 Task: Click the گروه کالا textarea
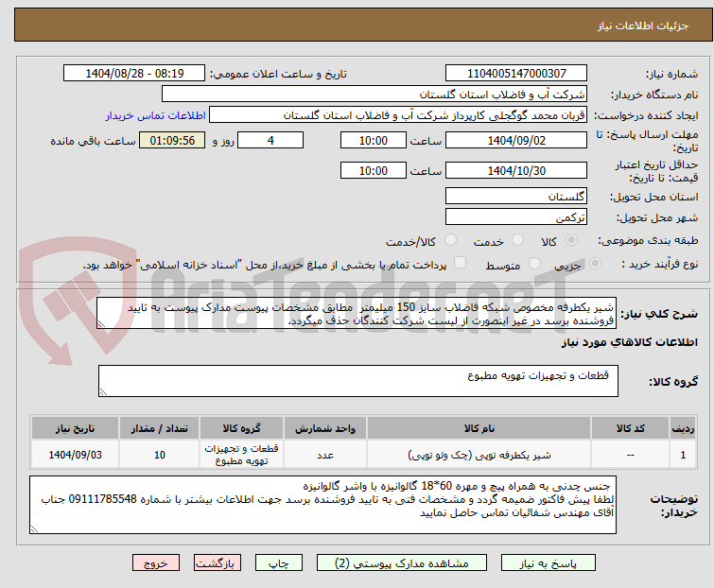pyautogui.click(x=357, y=381)
